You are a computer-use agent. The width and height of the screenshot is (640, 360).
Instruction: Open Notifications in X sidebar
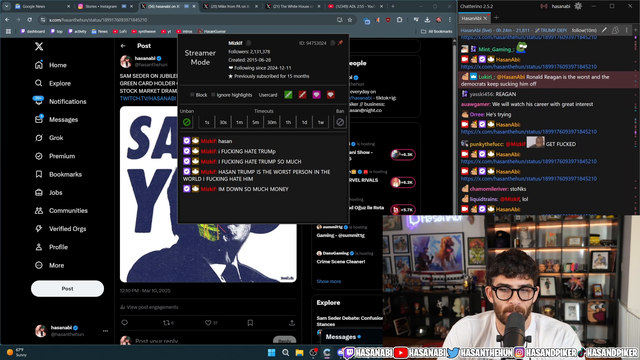tap(60, 101)
